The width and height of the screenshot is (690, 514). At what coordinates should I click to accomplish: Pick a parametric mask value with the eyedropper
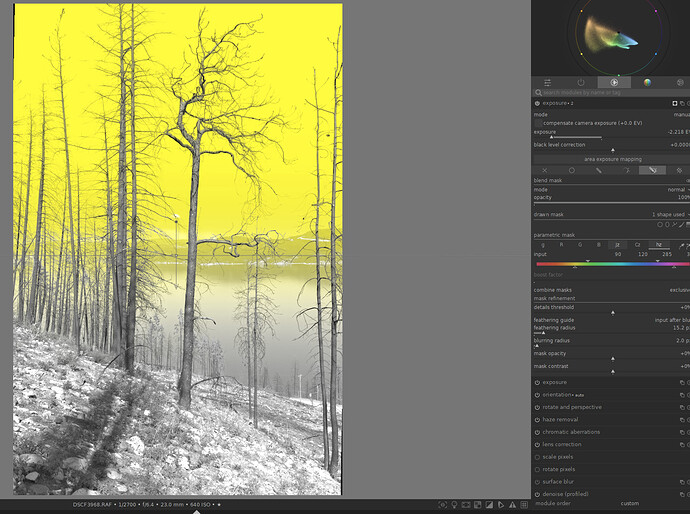pos(682,246)
